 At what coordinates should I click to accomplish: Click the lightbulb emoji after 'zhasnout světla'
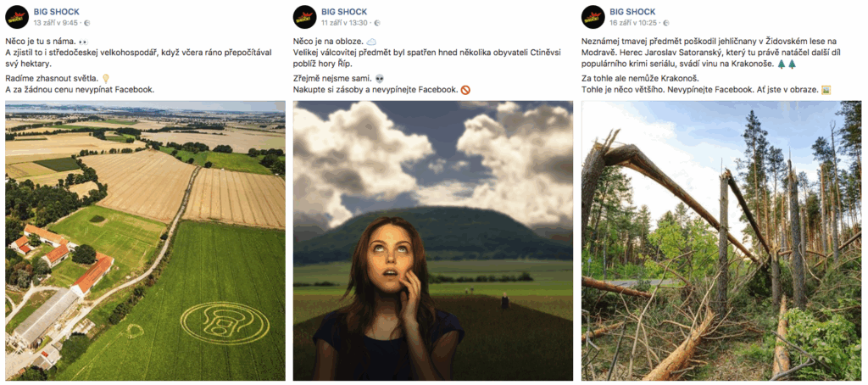pyautogui.click(x=106, y=77)
